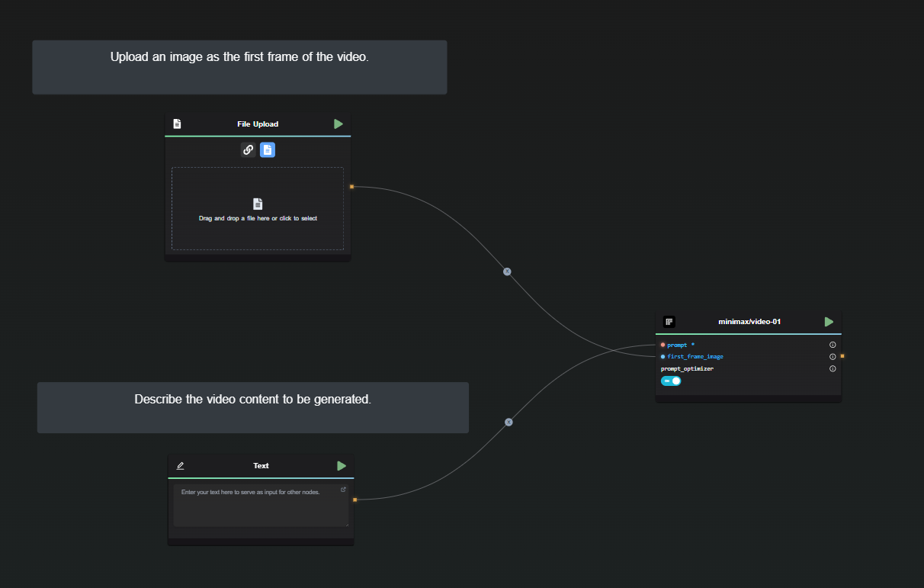This screenshot has height=588, width=924.
Task: Click the file drop zone to select a file
Action: point(258,208)
